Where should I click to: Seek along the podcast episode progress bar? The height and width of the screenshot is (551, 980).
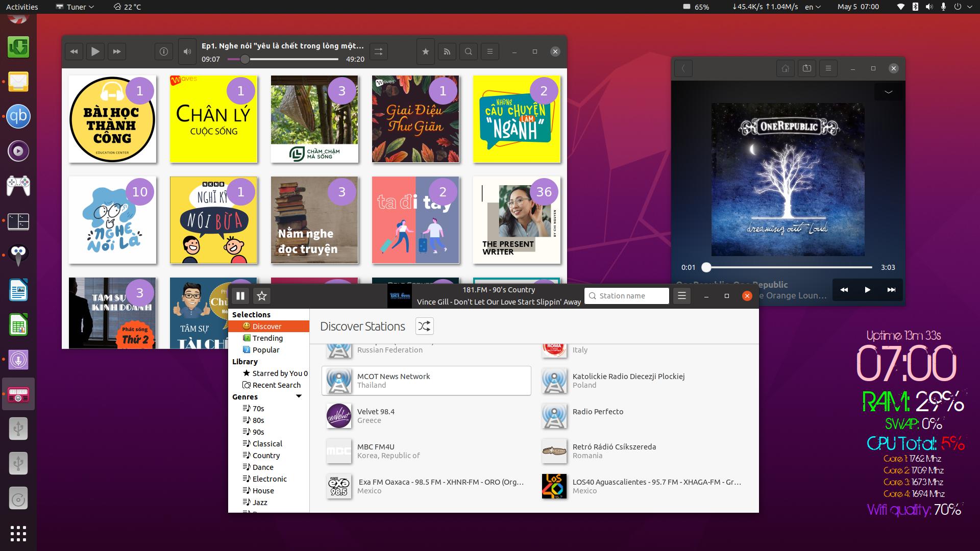coord(283,59)
